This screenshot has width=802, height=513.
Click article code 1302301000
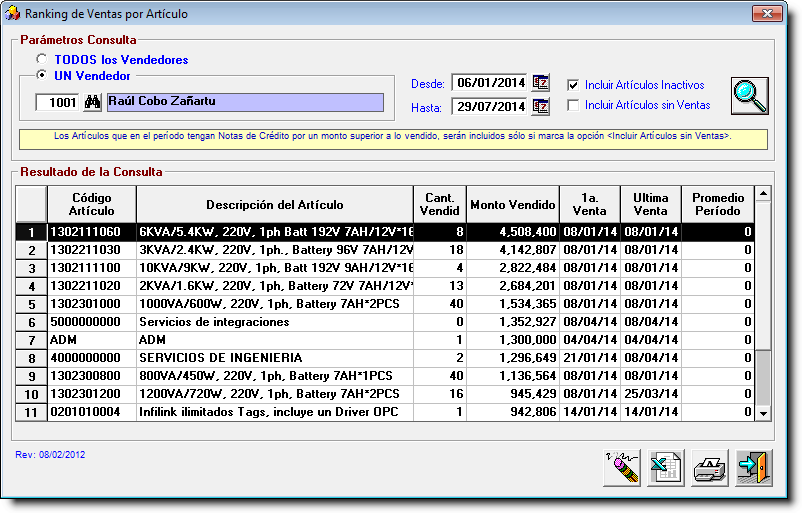pyautogui.click(x=92, y=304)
